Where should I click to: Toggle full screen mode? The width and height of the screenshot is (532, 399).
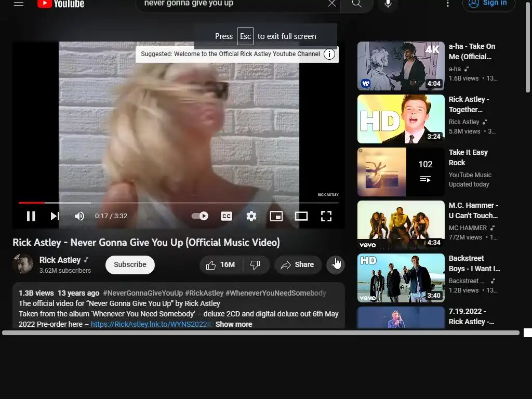[x=326, y=216]
